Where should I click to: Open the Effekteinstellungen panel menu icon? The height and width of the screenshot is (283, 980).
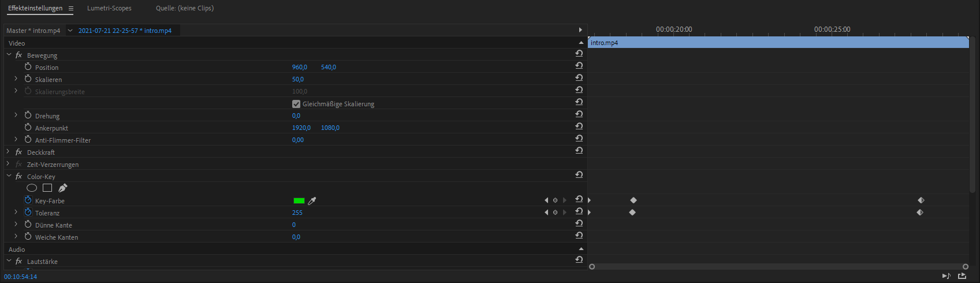click(71, 9)
